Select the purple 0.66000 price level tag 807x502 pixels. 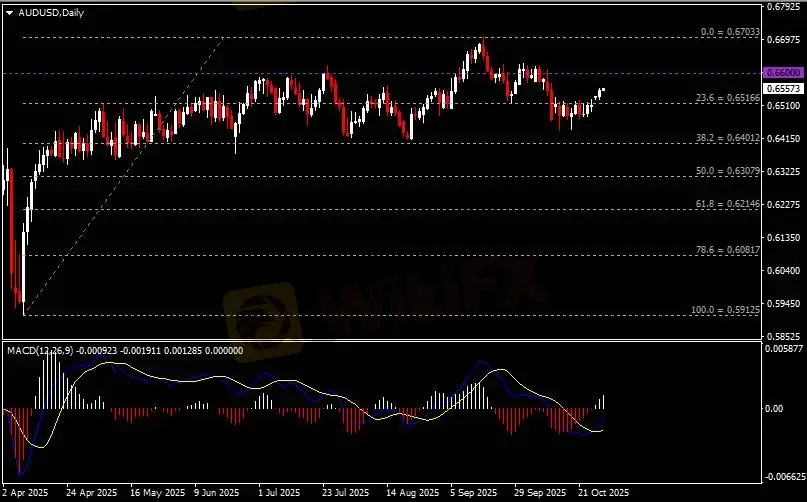click(781, 73)
